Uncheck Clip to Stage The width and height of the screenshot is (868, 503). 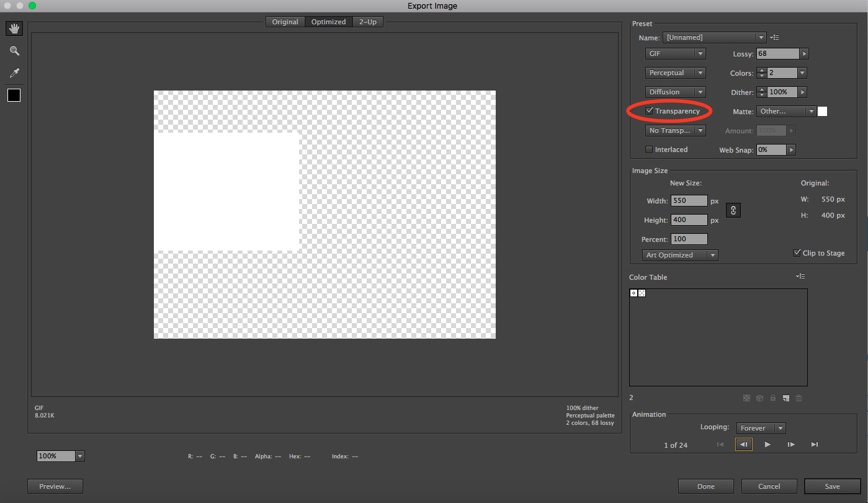click(x=797, y=252)
